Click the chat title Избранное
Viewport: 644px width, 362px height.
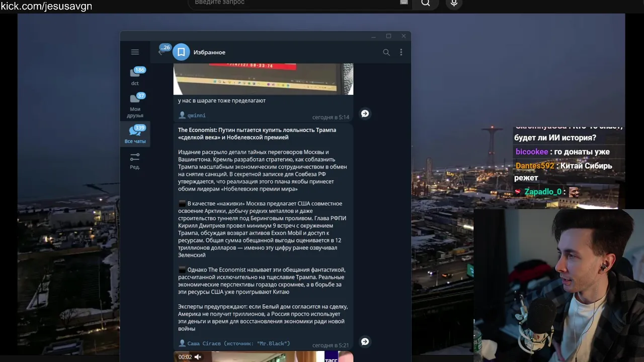209,52
